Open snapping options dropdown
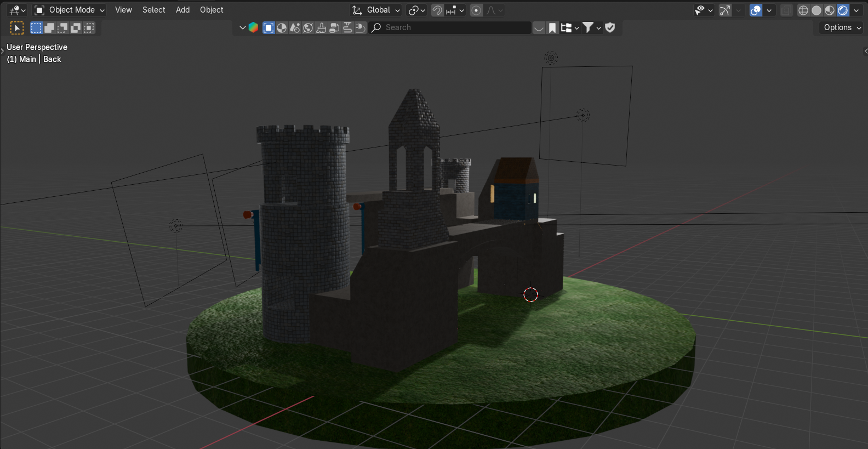868x449 pixels. point(455,10)
